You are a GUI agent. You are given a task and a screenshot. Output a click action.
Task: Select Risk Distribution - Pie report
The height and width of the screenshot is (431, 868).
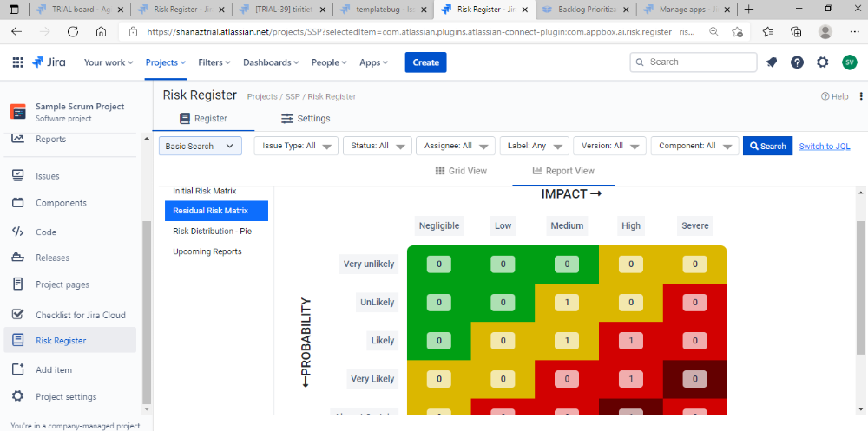tap(212, 232)
